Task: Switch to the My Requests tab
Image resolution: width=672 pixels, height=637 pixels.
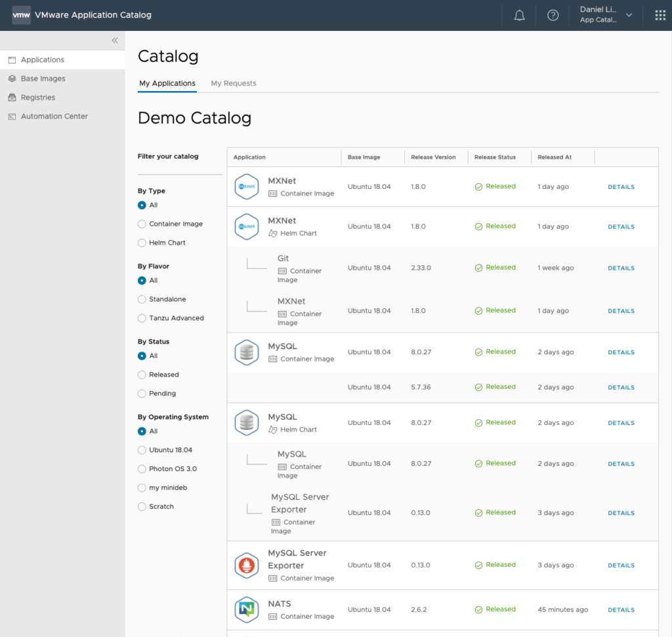Action: (234, 83)
